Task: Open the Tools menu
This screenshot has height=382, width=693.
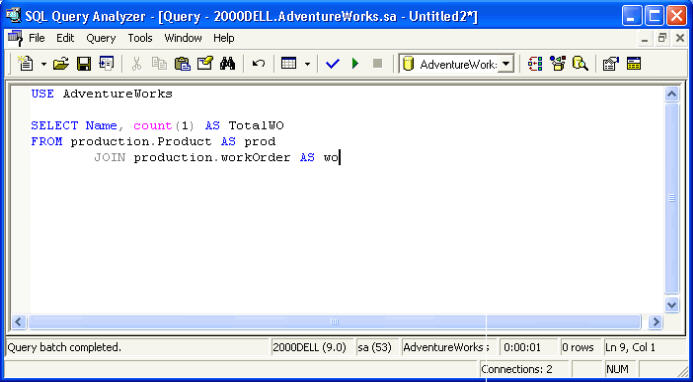Action: [x=140, y=38]
